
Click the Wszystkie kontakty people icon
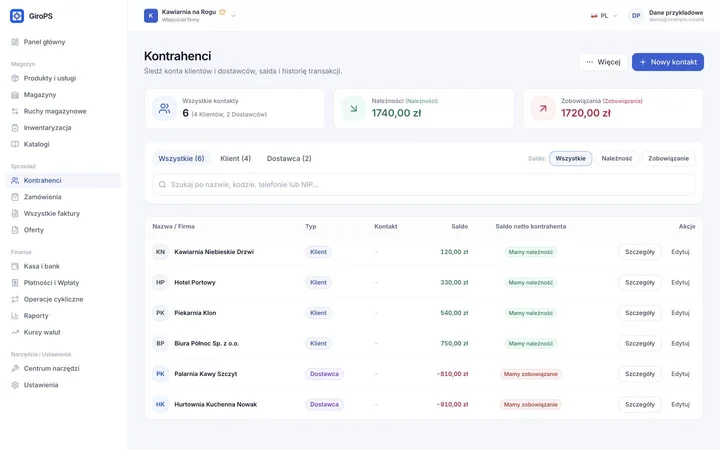click(164, 108)
